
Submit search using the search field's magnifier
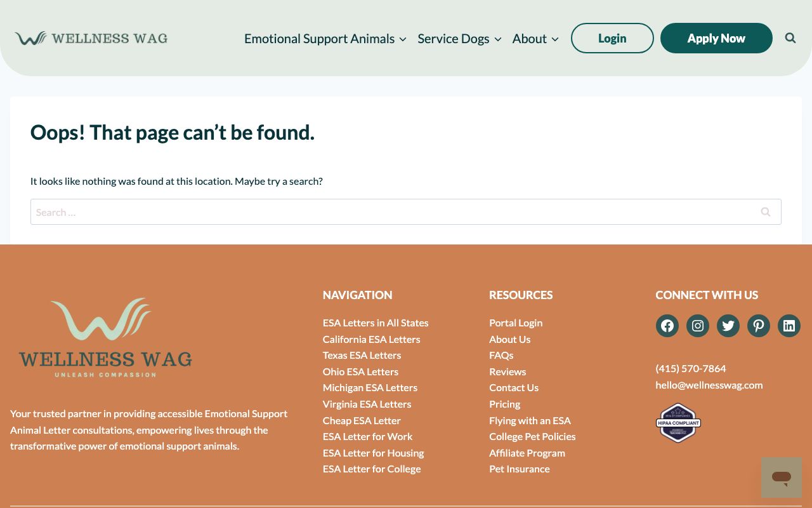point(765,212)
